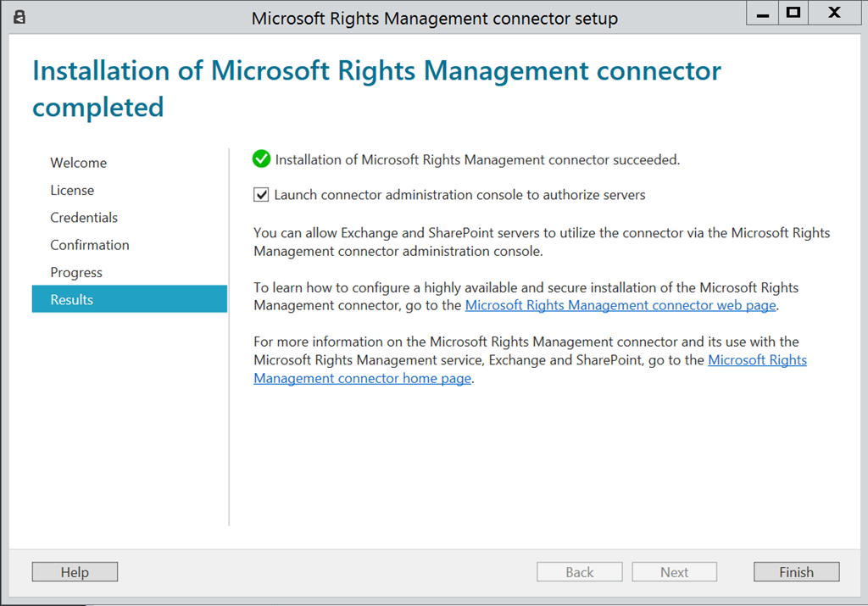Image resolution: width=868 pixels, height=606 pixels.
Task: Open the Confirmation step
Action: tap(90, 245)
